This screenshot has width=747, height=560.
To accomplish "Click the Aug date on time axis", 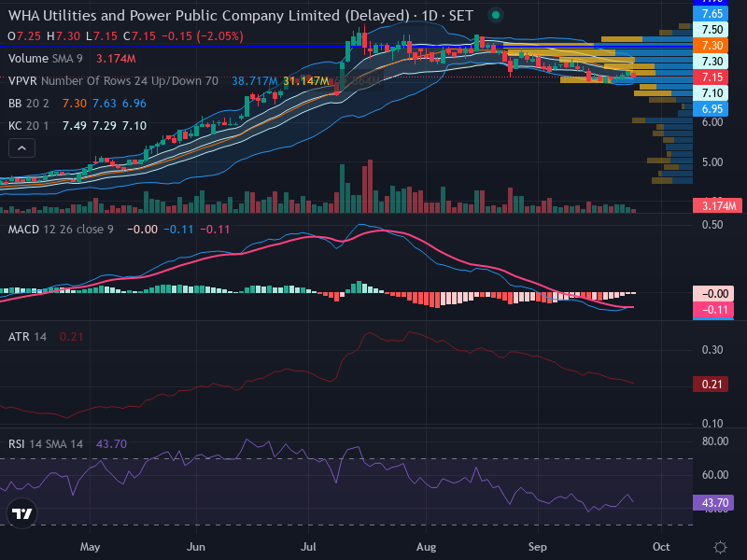I will pyautogui.click(x=426, y=547).
